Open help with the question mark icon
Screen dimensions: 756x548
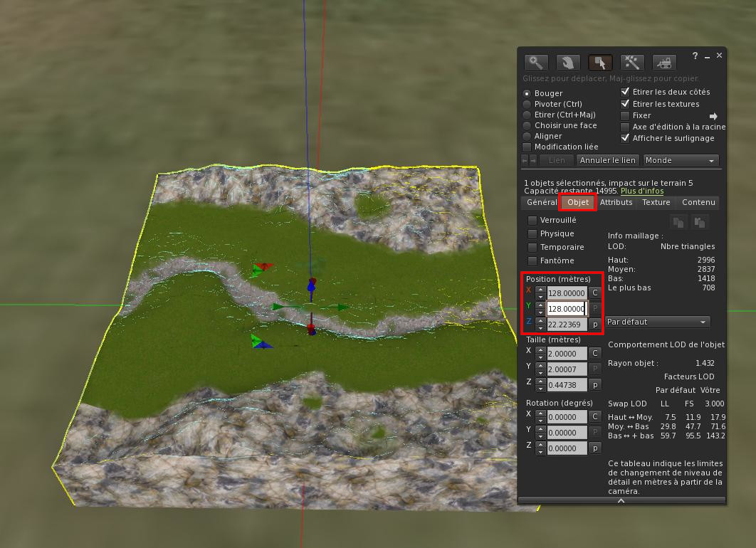[695, 56]
